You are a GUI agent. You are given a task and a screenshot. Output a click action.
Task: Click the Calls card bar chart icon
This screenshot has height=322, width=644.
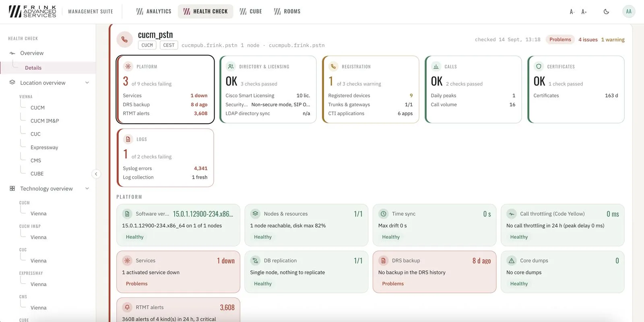coord(436,66)
